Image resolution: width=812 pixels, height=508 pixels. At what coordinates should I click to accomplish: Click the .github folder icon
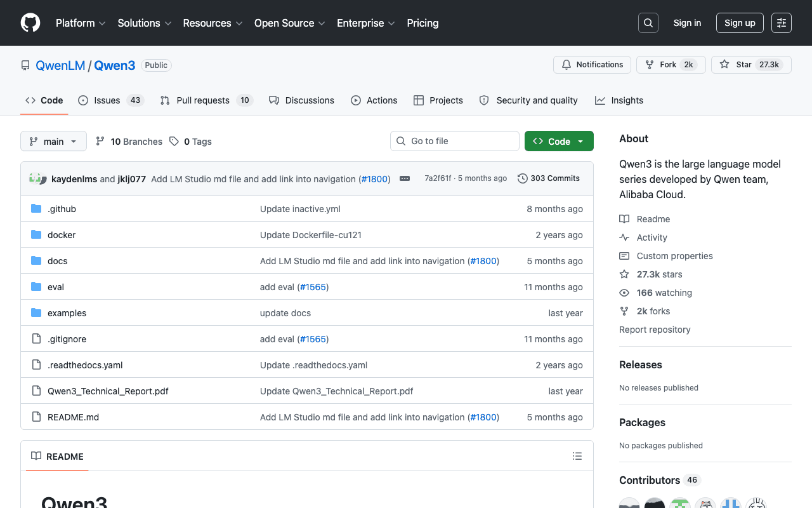point(36,209)
